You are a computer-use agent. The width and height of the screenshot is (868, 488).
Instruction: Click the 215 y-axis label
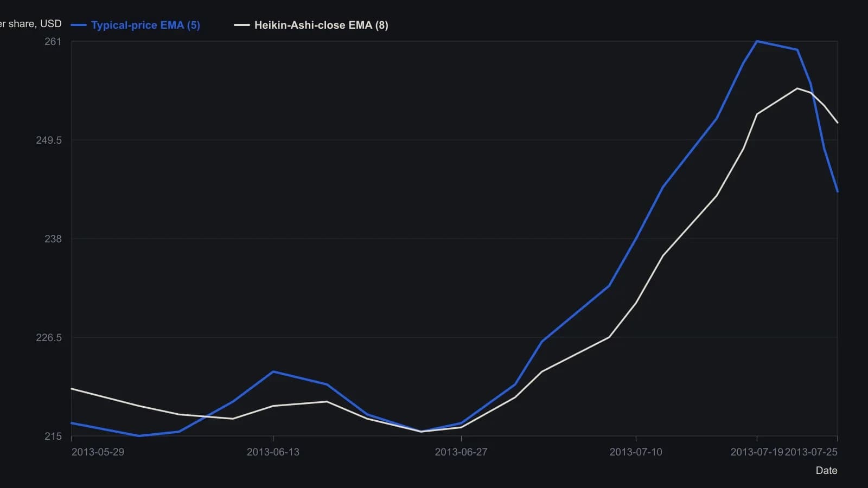pyautogui.click(x=53, y=436)
